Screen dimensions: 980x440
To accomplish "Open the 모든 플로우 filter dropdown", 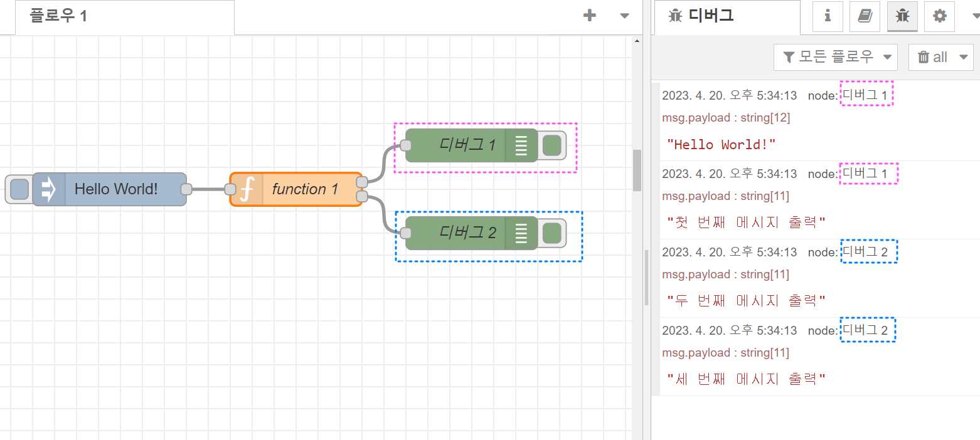I will [836, 57].
